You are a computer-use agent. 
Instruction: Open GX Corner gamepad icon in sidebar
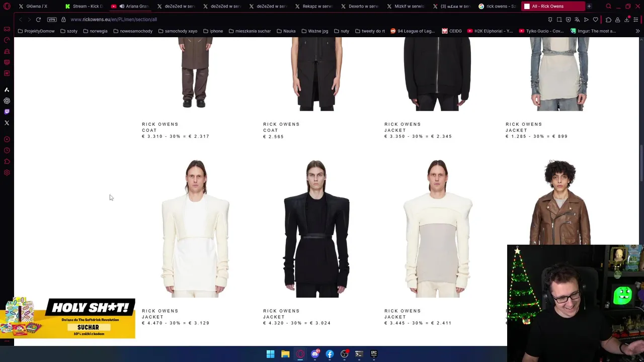point(7,29)
